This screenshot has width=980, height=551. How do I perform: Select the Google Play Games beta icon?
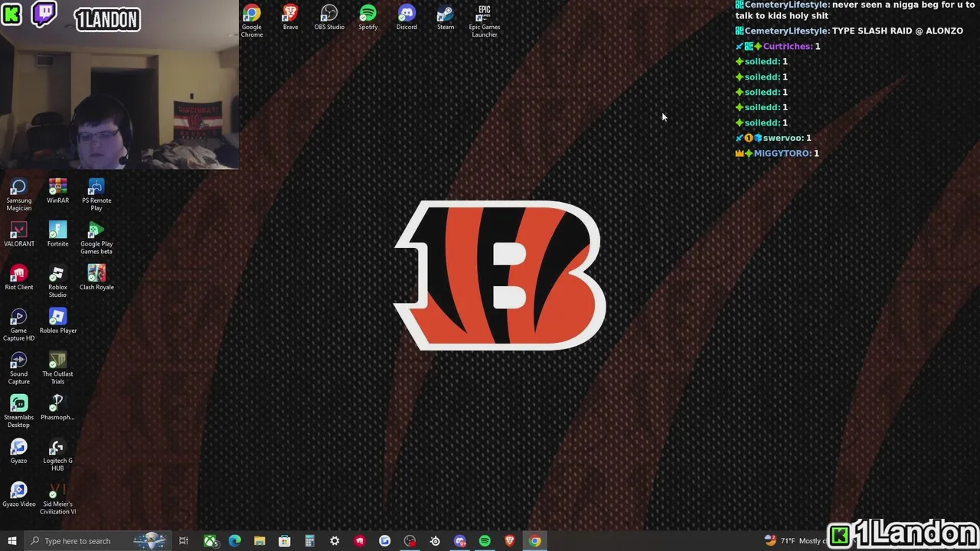coord(96,239)
